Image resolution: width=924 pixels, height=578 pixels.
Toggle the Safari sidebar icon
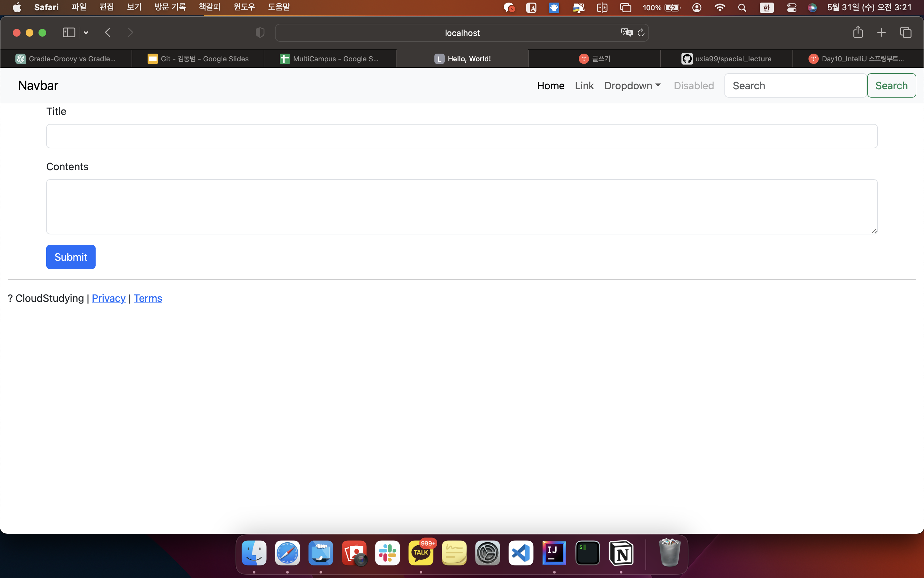(x=69, y=32)
